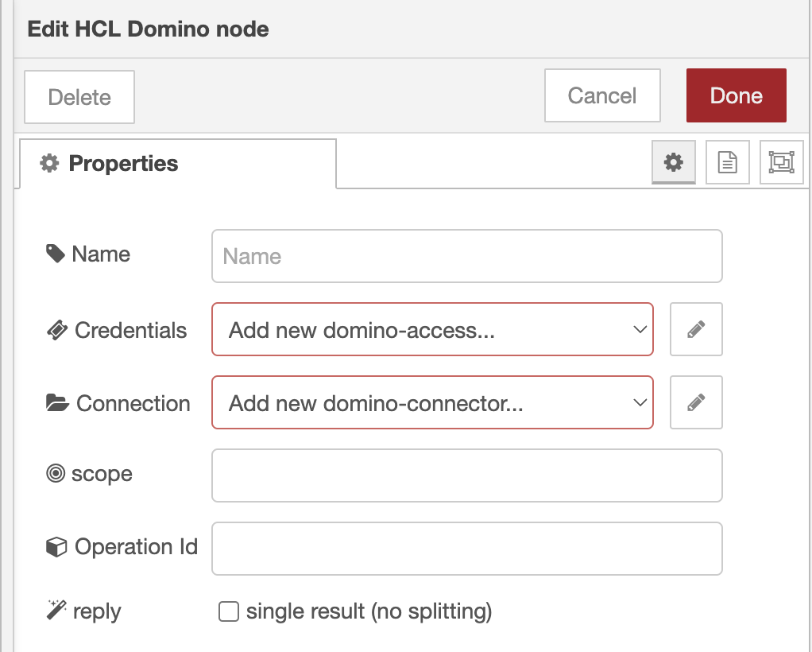This screenshot has height=652, width=812.
Task: Click the cube icon beside Operation Id
Action: 56,547
